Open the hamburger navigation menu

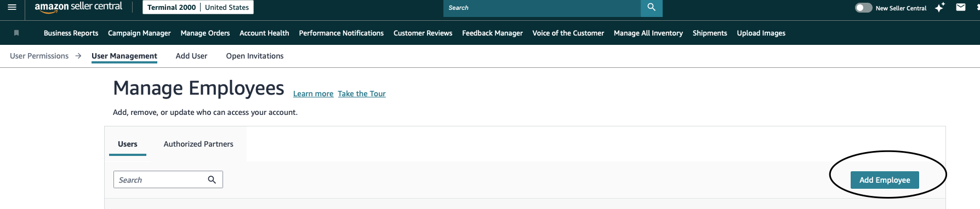[x=12, y=7]
